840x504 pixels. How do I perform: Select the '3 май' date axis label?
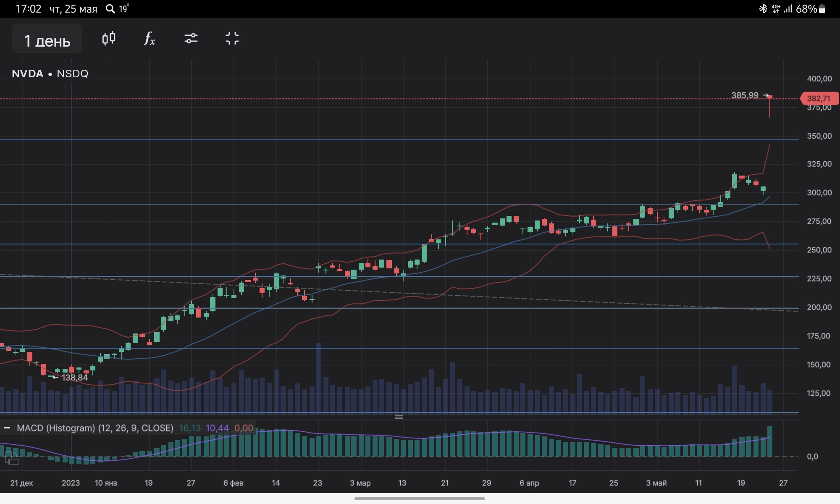coord(656,483)
